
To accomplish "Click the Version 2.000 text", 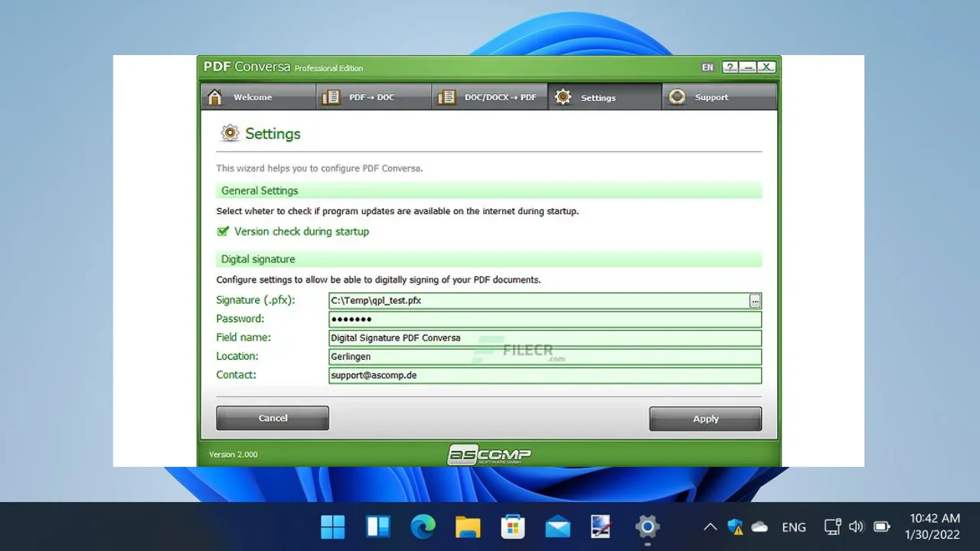I will point(234,455).
